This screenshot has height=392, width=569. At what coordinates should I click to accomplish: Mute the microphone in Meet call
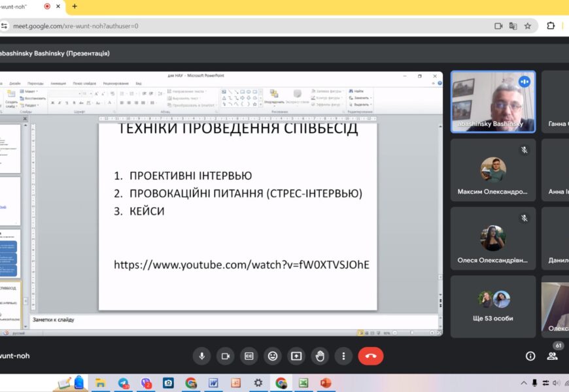201,356
